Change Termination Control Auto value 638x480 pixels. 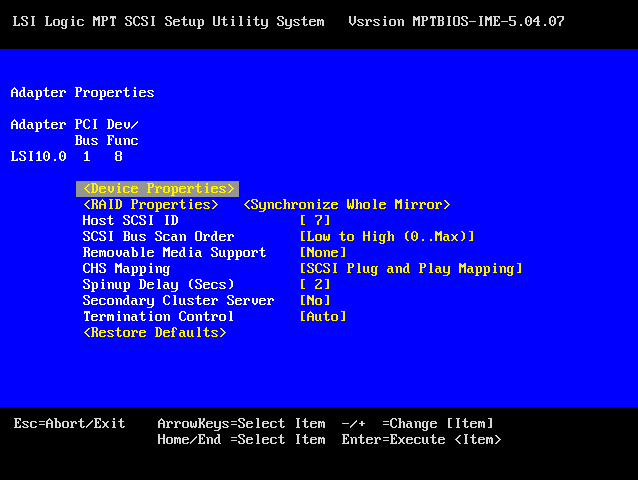click(x=323, y=316)
